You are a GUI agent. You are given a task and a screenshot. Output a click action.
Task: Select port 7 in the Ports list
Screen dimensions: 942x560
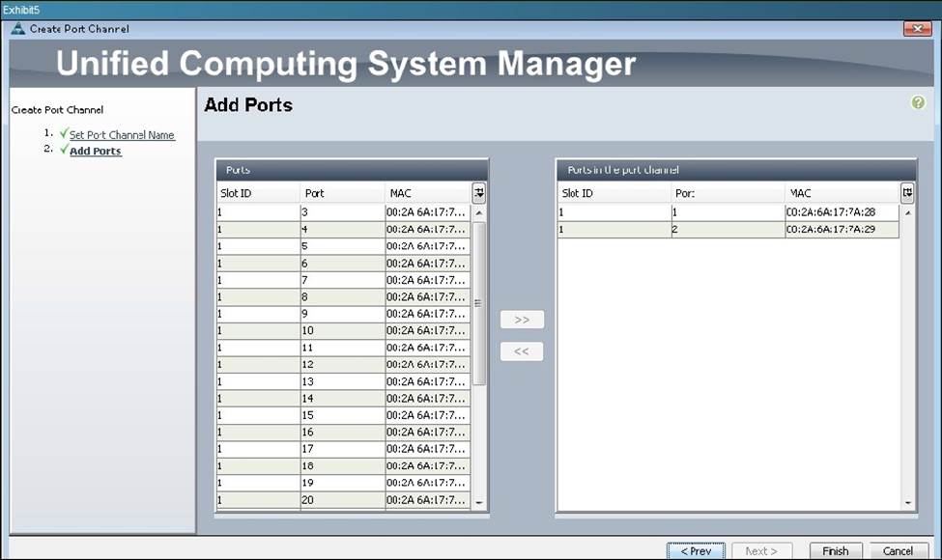click(344, 280)
